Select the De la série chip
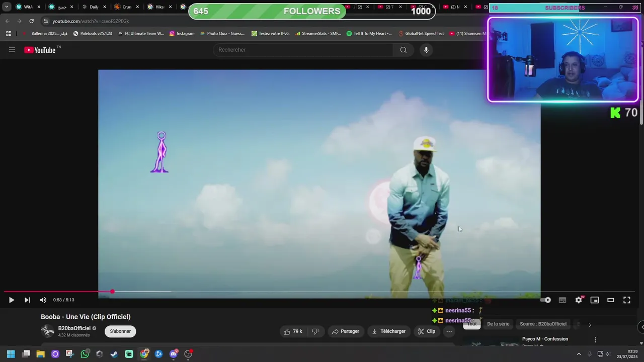The image size is (644, 362). (x=498, y=324)
